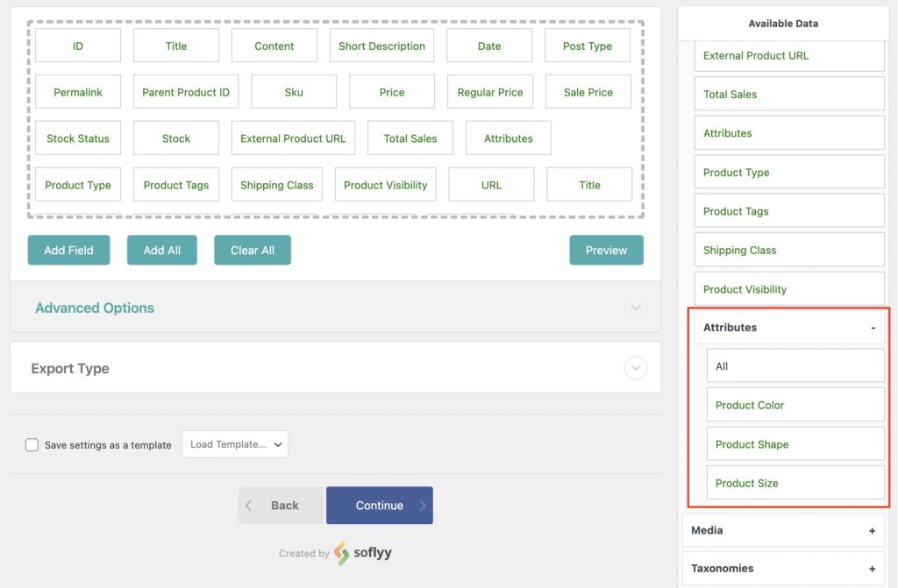Open the Load Template dropdown
Viewport: 898px width, 588px height.
(234, 444)
